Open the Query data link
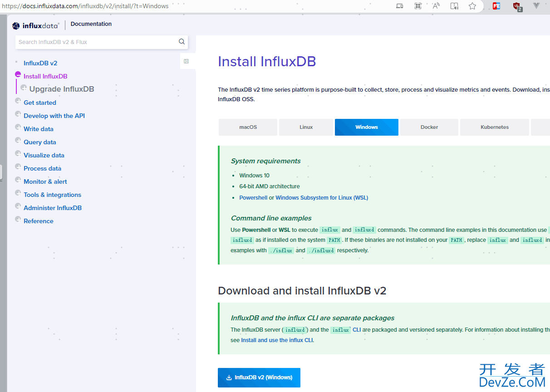Viewport: 550px width, 392px height. (40, 142)
